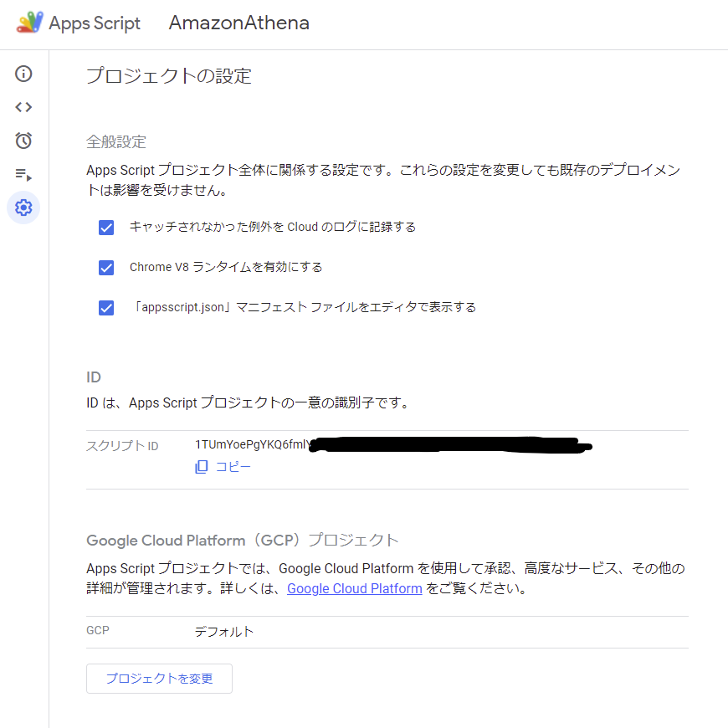Open the Google Cloud Platform hyperlink
The height and width of the screenshot is (728, 728).
click(x=354, y=588)
